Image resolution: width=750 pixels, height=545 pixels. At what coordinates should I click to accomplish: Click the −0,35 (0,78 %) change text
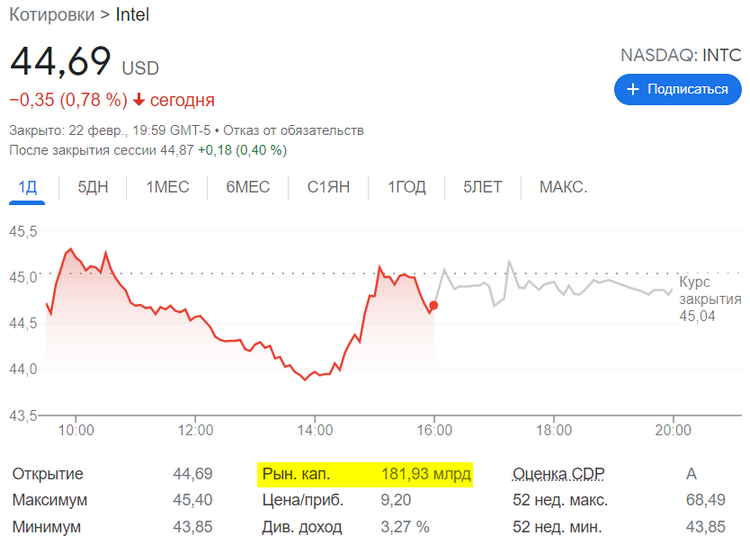click(68, 100)
